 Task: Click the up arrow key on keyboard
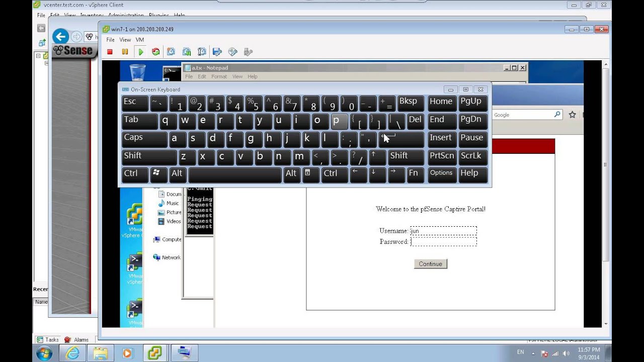tap(377, 158)
